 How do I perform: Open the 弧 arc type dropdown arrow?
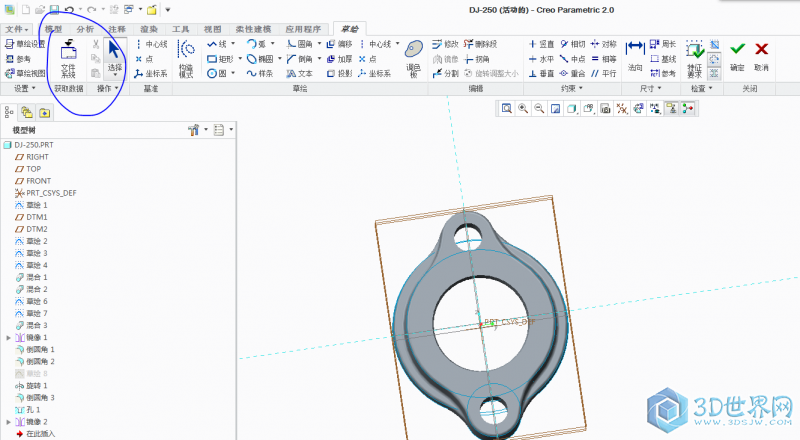[273, 44]
